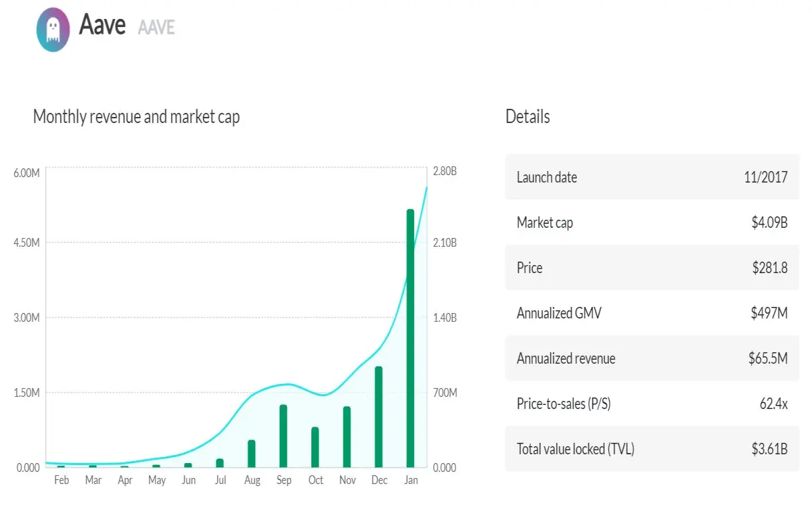Click the 2.80B right axis label

pos(445,172)
